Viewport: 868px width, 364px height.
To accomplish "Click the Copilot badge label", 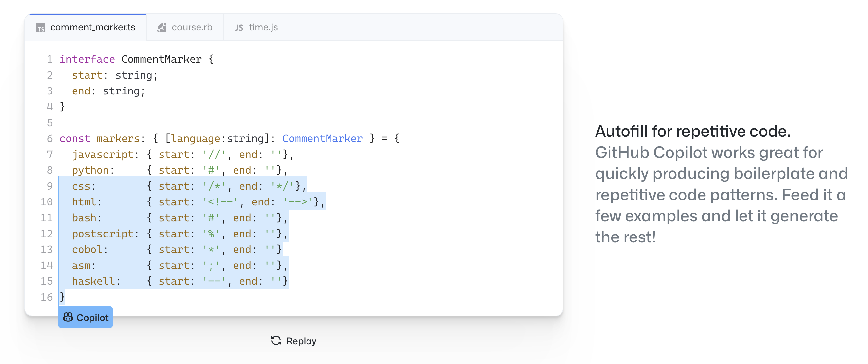I will (92, 317).
